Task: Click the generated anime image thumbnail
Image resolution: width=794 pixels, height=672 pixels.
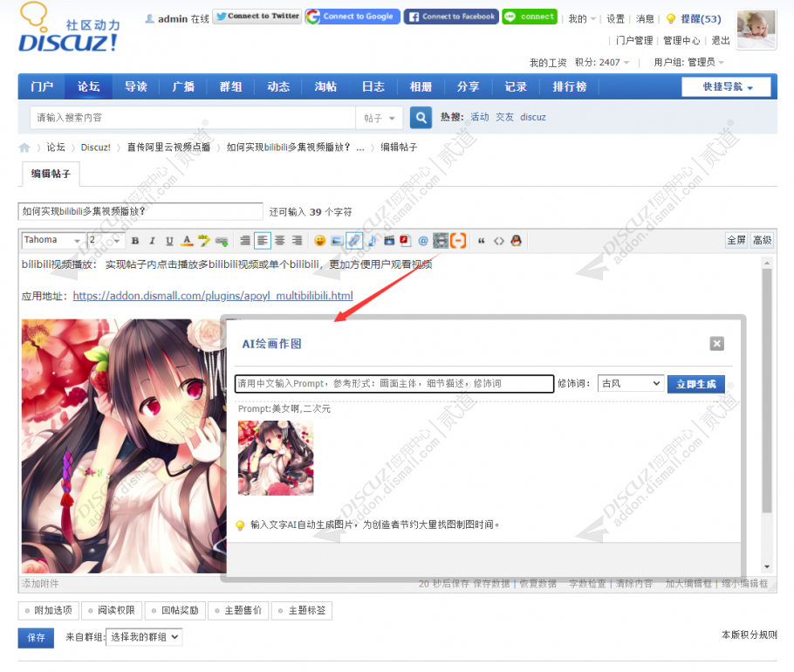Action: pyautogui.click(x=275, y=456)
